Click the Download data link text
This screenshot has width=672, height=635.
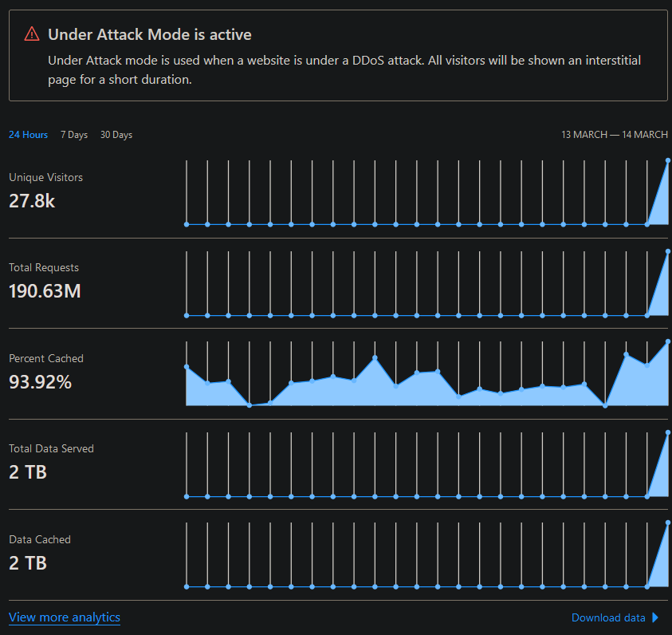[x=608, y=617]
